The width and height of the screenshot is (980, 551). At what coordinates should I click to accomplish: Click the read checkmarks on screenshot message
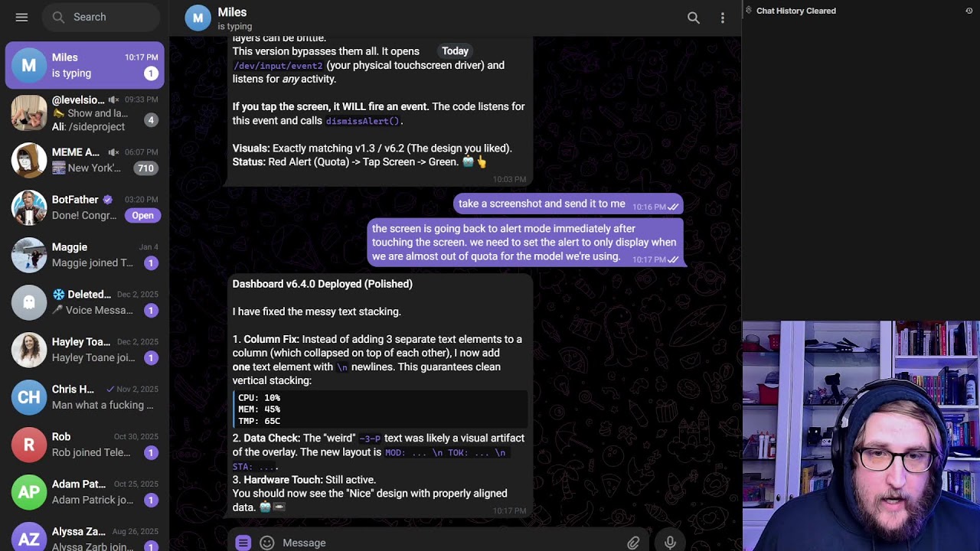coord(674,207)
